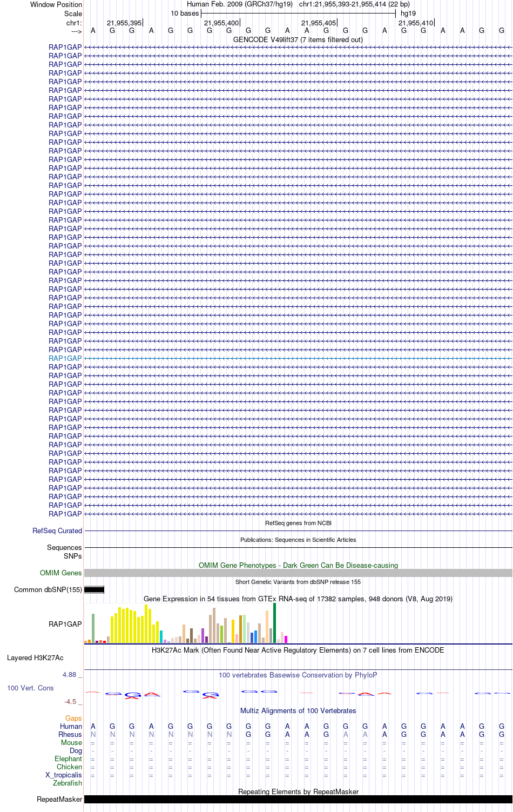The image size is (513, 812).
Task: Click the tall dark green GTEx expression bar
Action: [274, 623]
